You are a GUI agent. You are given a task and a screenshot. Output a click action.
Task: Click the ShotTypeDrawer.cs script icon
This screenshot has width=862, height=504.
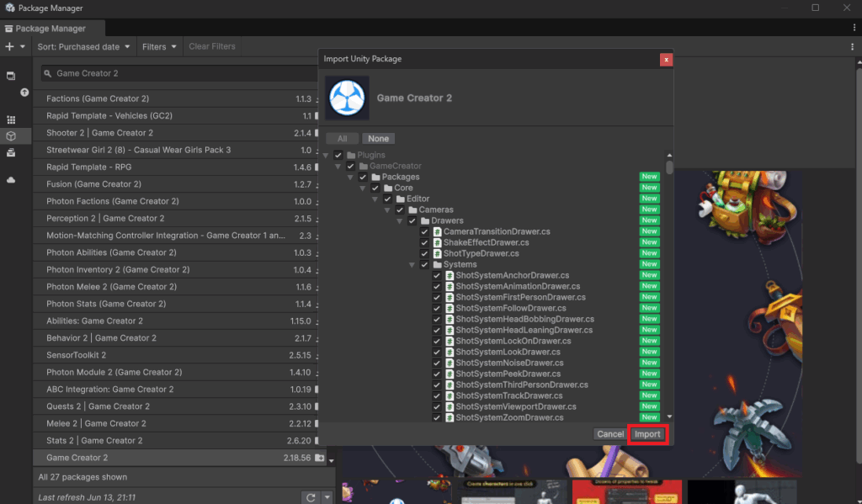pos(437,254)
